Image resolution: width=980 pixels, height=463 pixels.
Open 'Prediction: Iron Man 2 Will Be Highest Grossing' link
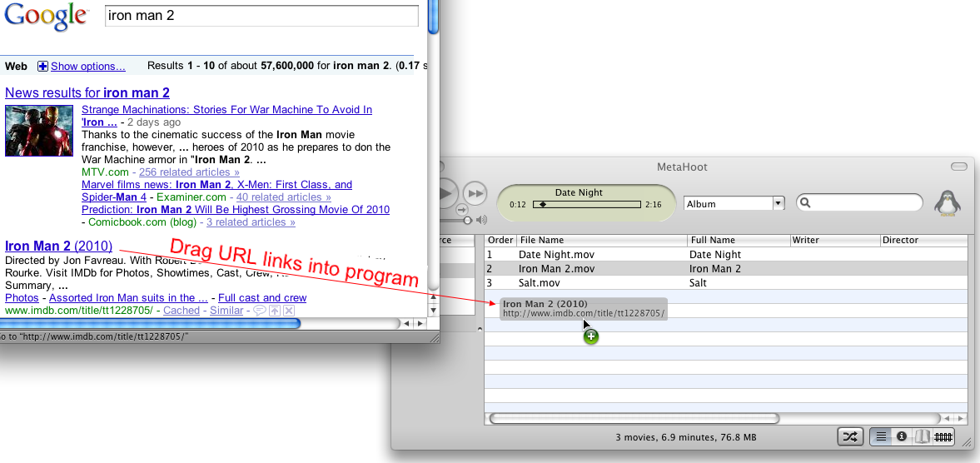(236, 209)
